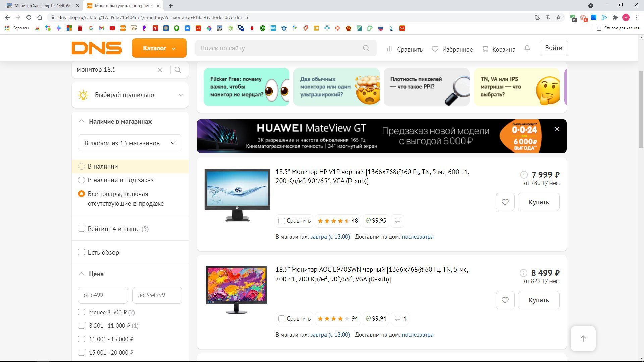Open Список для чтения
The image size is (644, 362).
click(x=618, y=28)
